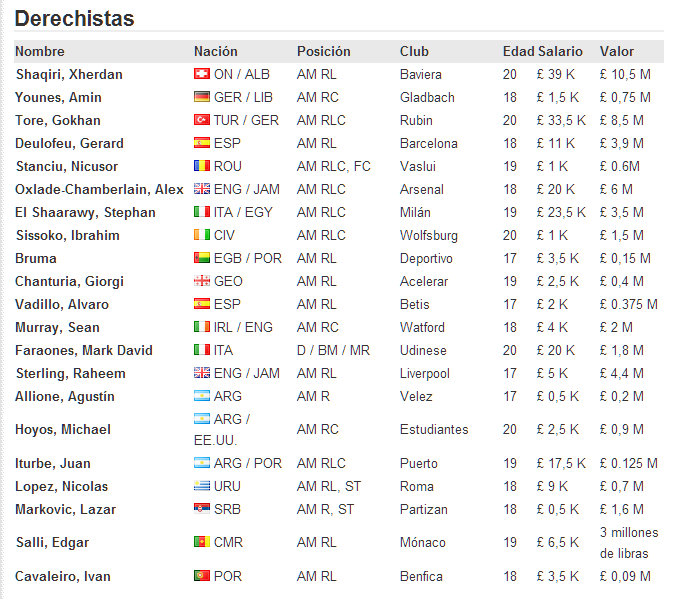
Task: Click the Romanian flag beside ROU
Action: click(202, 166)
